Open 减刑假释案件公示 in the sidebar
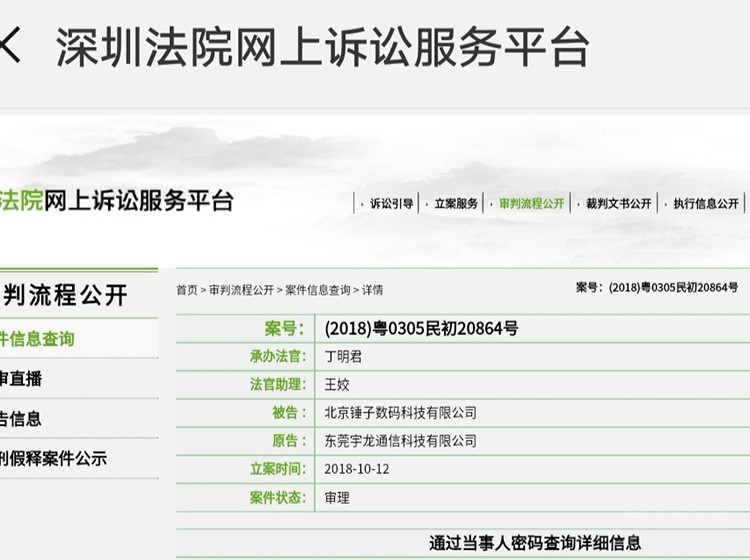 coord(54,459)
